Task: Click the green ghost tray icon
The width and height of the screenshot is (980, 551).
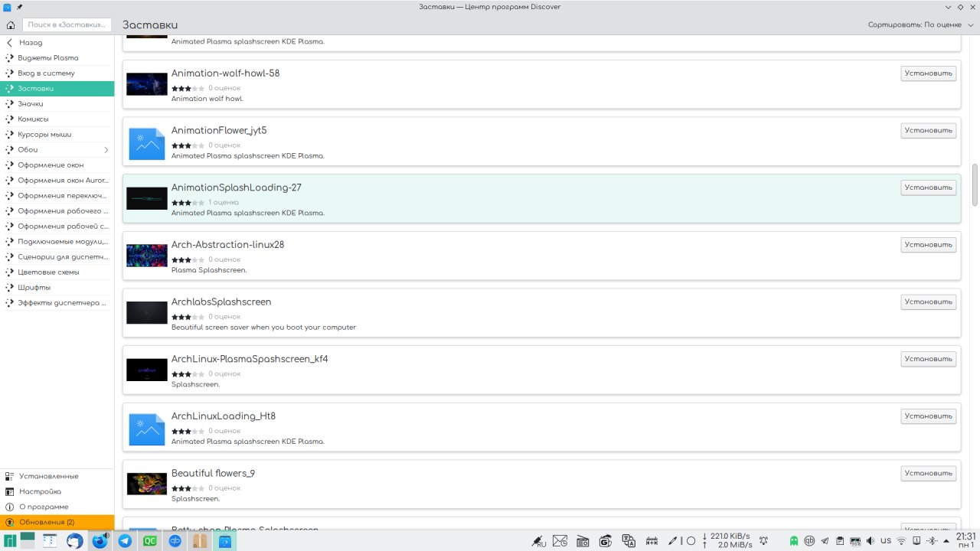Action: click(x=793, y=541)
